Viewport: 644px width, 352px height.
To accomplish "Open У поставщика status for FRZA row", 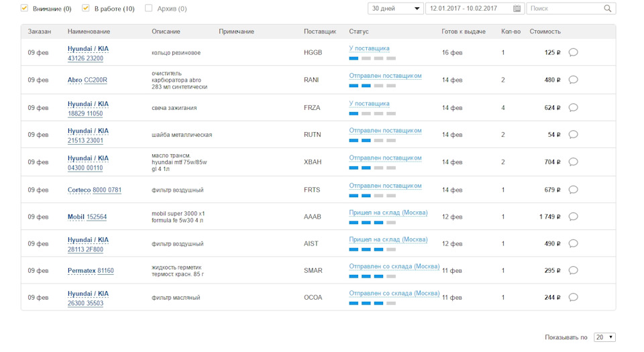I will click(369, 104).
